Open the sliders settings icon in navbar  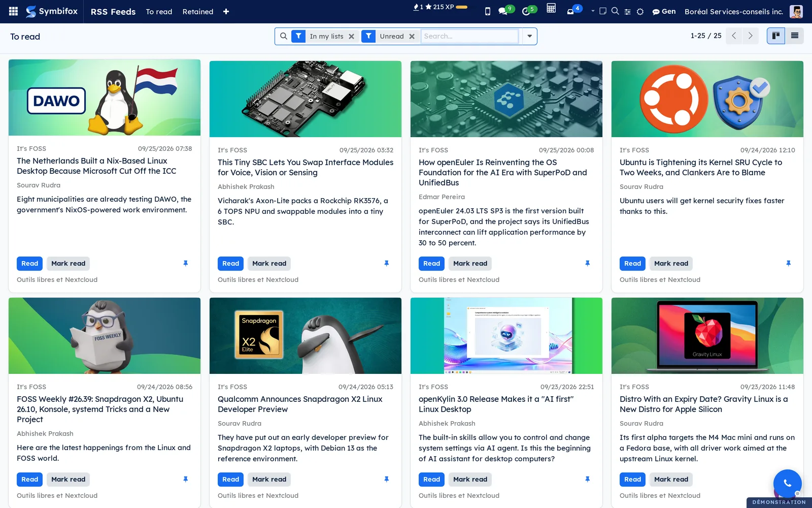click(x=628, y=12)
